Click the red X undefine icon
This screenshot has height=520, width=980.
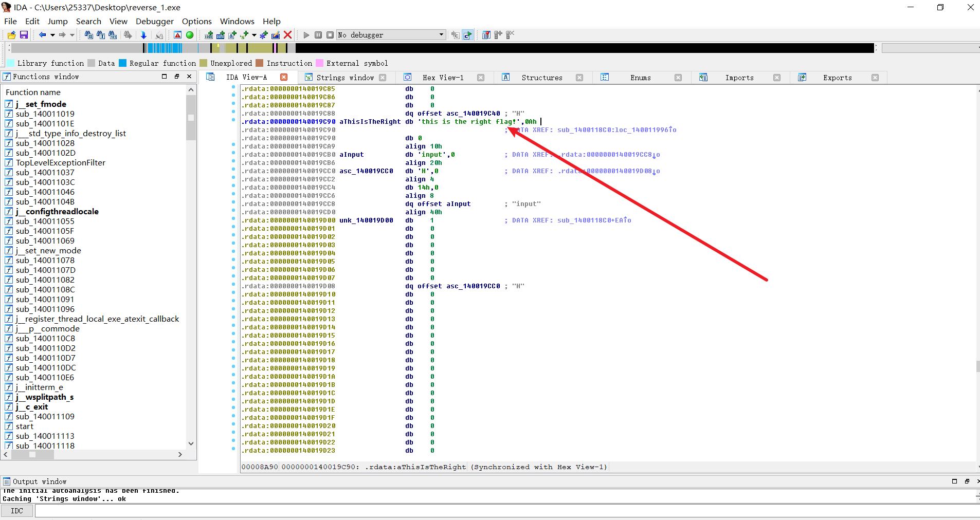pos(288,35)
